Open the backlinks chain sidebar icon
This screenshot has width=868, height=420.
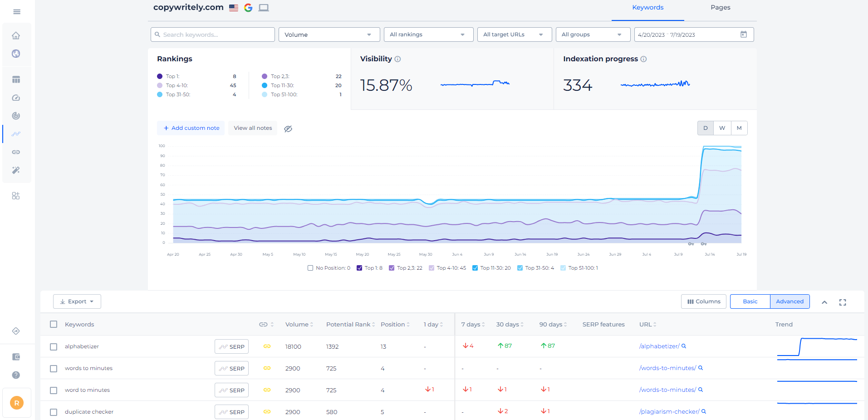click(16, 152)
